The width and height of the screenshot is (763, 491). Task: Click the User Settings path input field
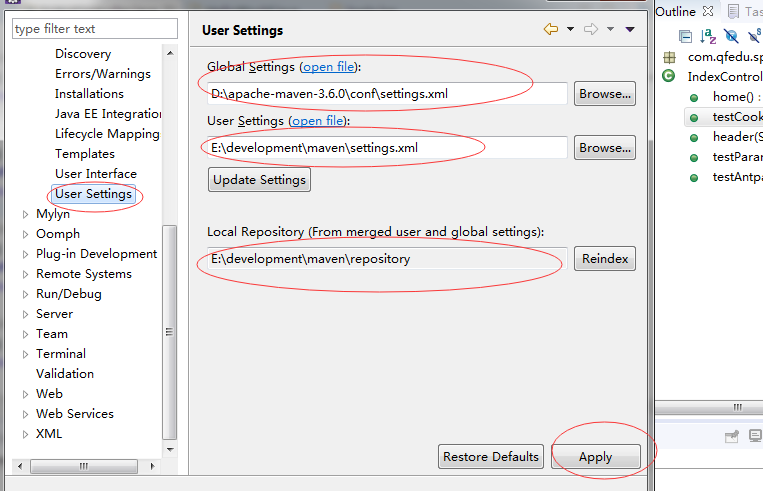pyautogui.click(x=386, y=148)
